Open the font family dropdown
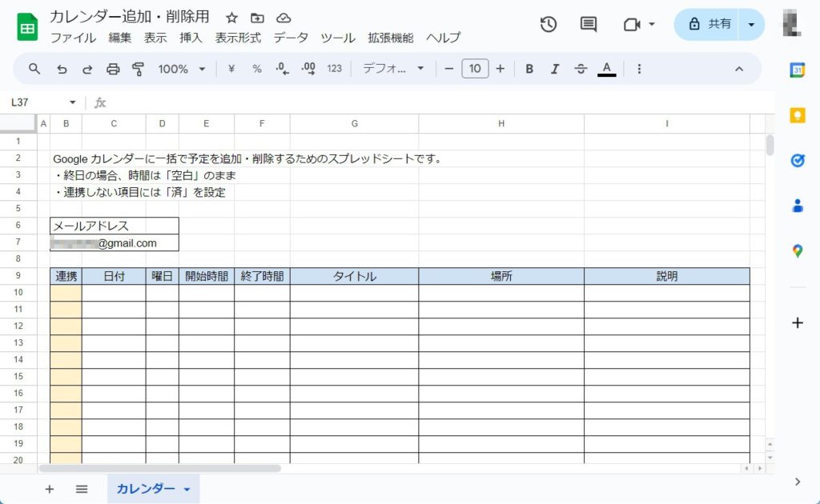The width and height of the screenshot is (820, 504). point(393,69)
